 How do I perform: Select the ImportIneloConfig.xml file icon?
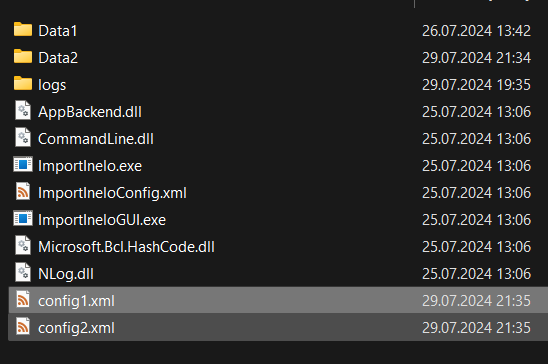(23, 191)
